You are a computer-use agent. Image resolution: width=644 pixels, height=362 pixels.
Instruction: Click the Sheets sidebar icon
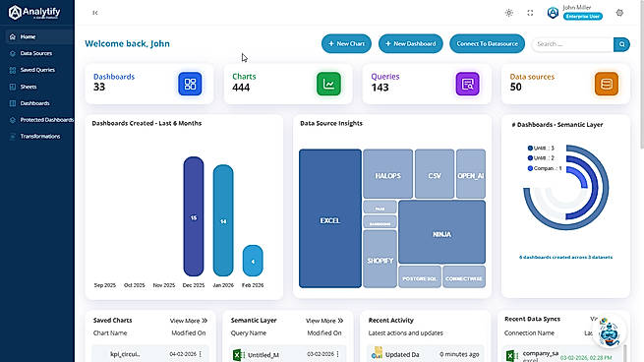[x=13, y=87]
